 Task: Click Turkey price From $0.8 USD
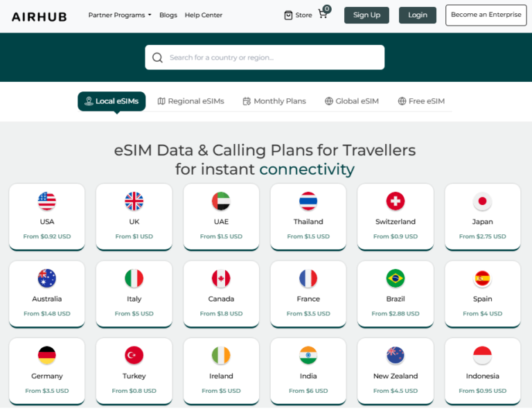(x=134, y=391)
